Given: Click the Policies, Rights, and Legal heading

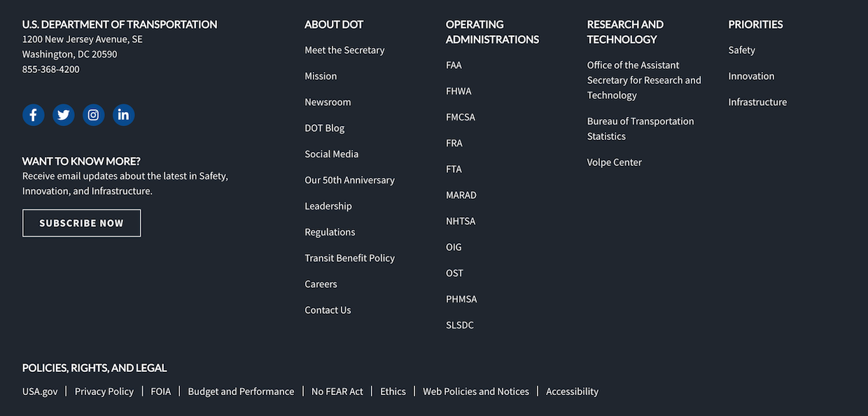Looking at the screenshot, I should pyautogui.click(x=94, y=368).
